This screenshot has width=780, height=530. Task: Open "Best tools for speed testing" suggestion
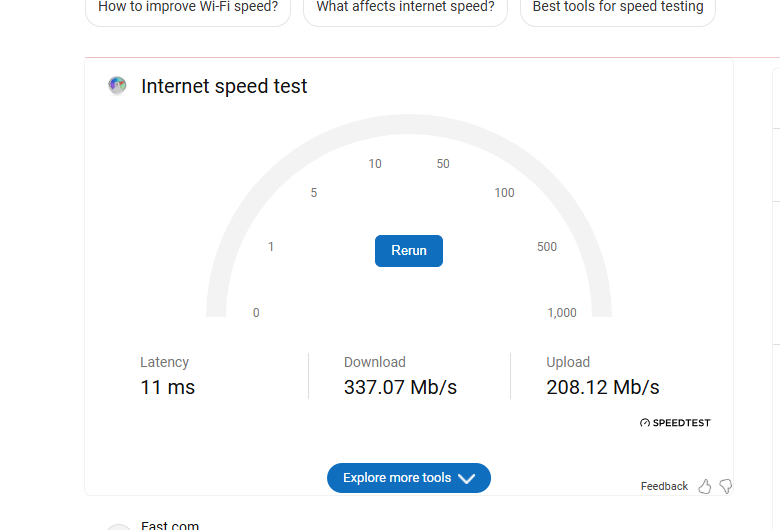pyautogui.click(x=617, y=8)
